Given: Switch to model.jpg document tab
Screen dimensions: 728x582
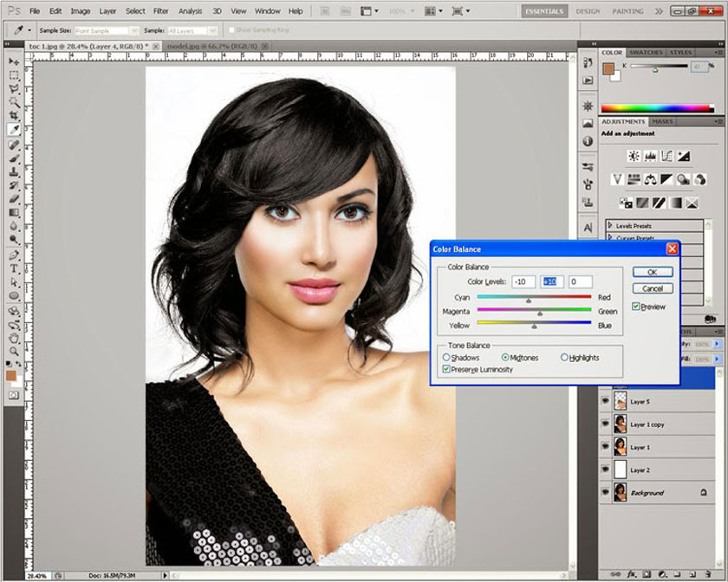Looking at the screenshot, I should [211, 47].
